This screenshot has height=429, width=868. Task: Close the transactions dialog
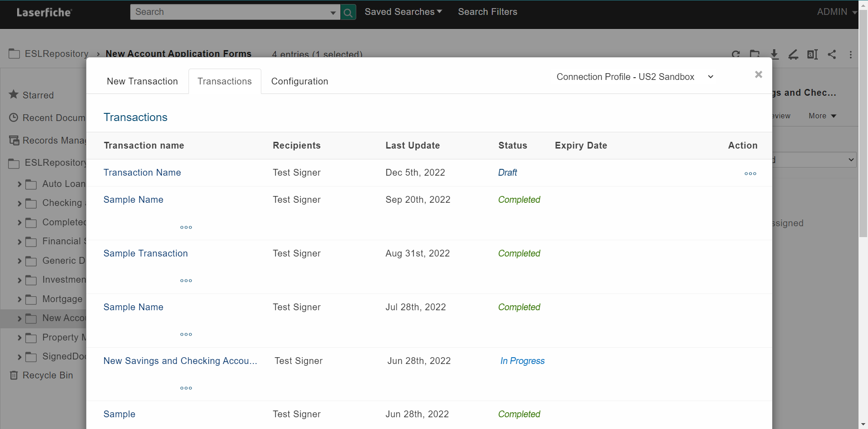759,75
